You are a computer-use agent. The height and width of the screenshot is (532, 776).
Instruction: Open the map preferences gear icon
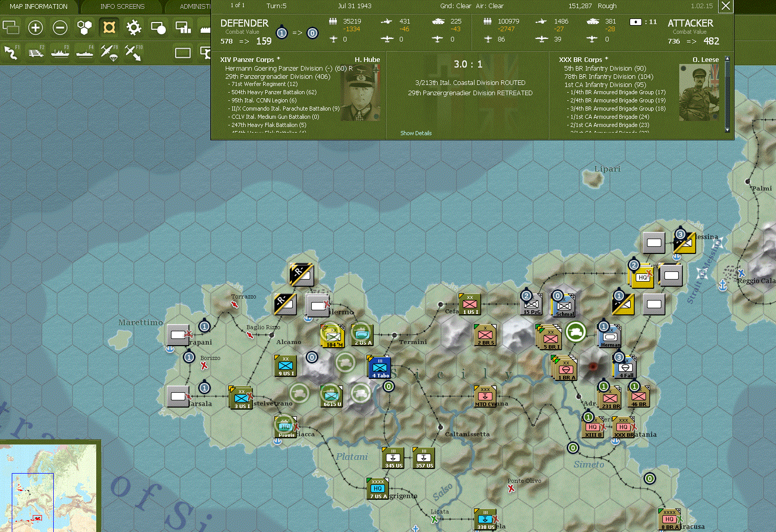point(134,28)
